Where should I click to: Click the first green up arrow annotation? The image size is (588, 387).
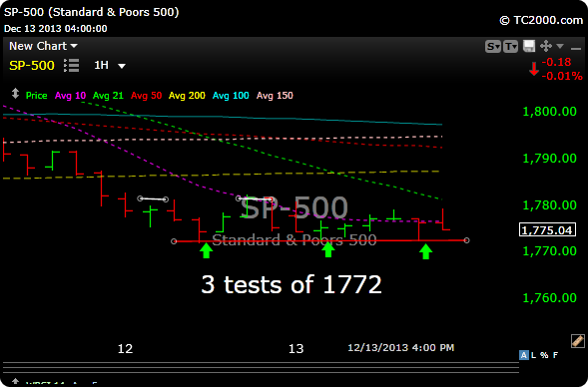206,250
